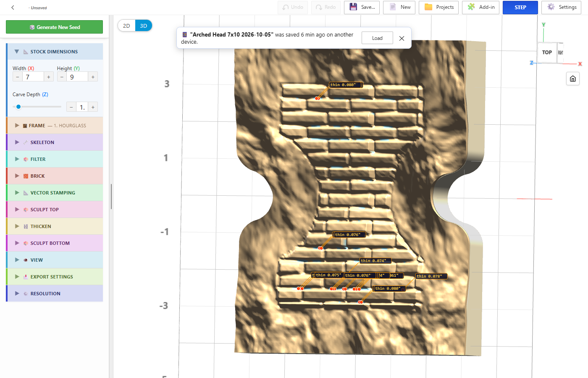The width and height of the screenshot is (588, 378).
Task: Collapse the Stock Dimensions section
Action: [17, 52]
